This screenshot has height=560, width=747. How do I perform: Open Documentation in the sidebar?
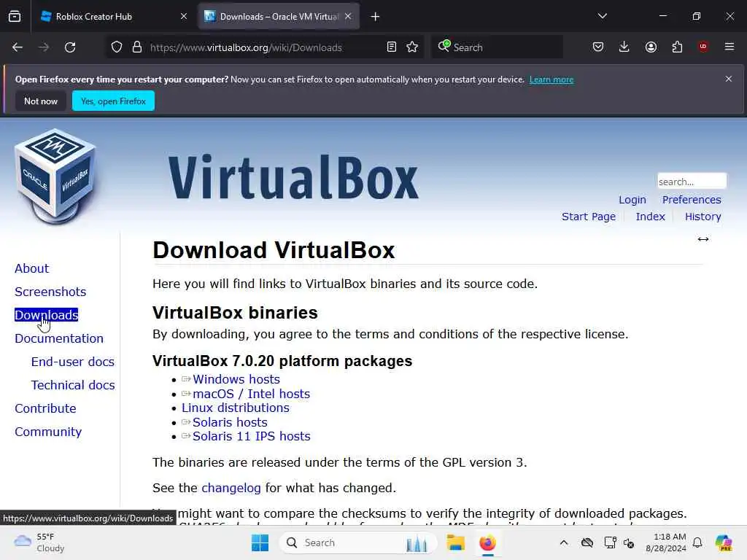point(59,338)
